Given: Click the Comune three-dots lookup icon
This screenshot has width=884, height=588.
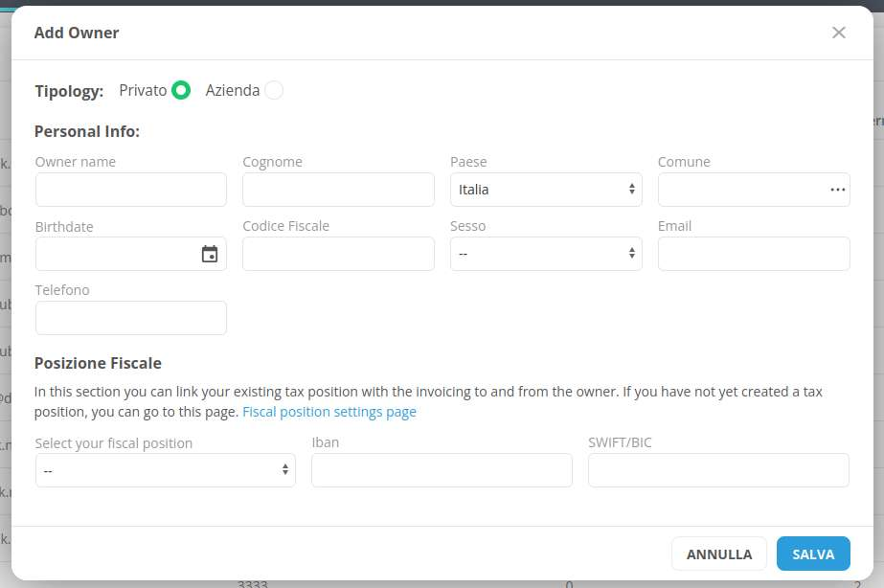Looking at the screenshot, I should [838, 190].
